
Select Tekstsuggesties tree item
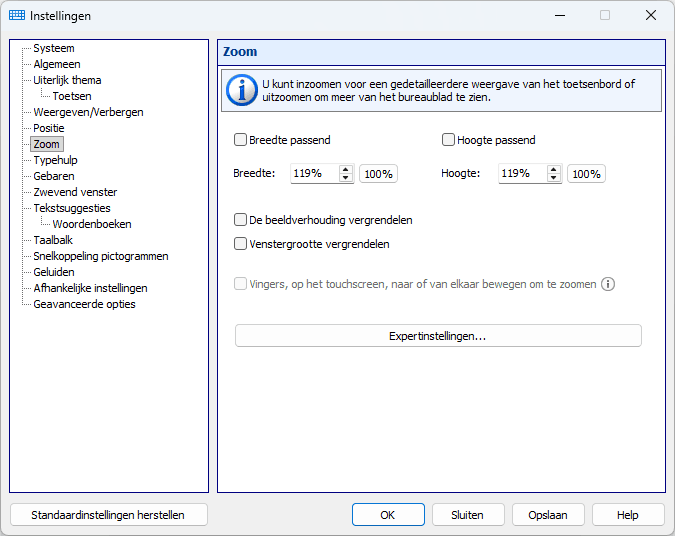pyautogui.click(x=72, y=208)
